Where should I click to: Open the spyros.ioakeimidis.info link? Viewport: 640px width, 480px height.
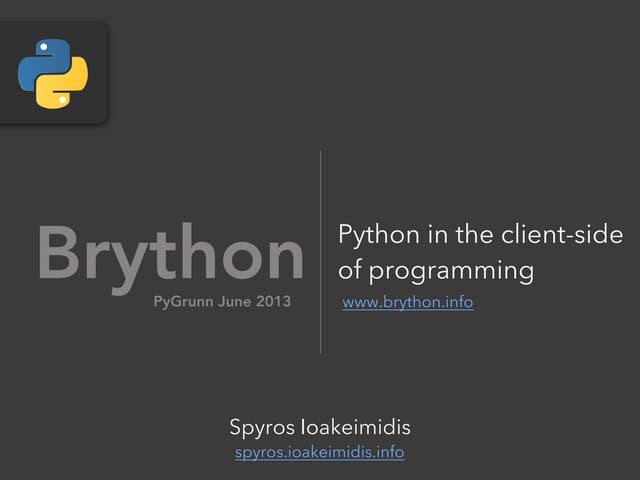coord(320,452)
